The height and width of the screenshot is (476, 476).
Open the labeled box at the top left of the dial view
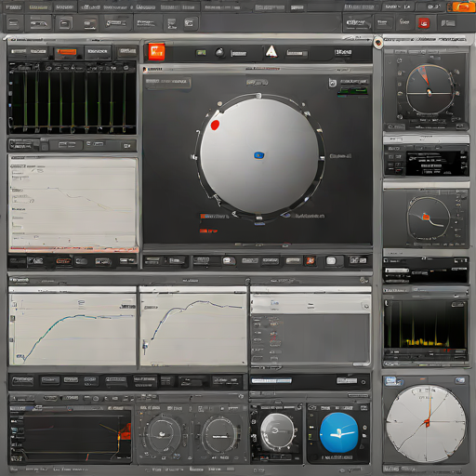tap(168, 82)
